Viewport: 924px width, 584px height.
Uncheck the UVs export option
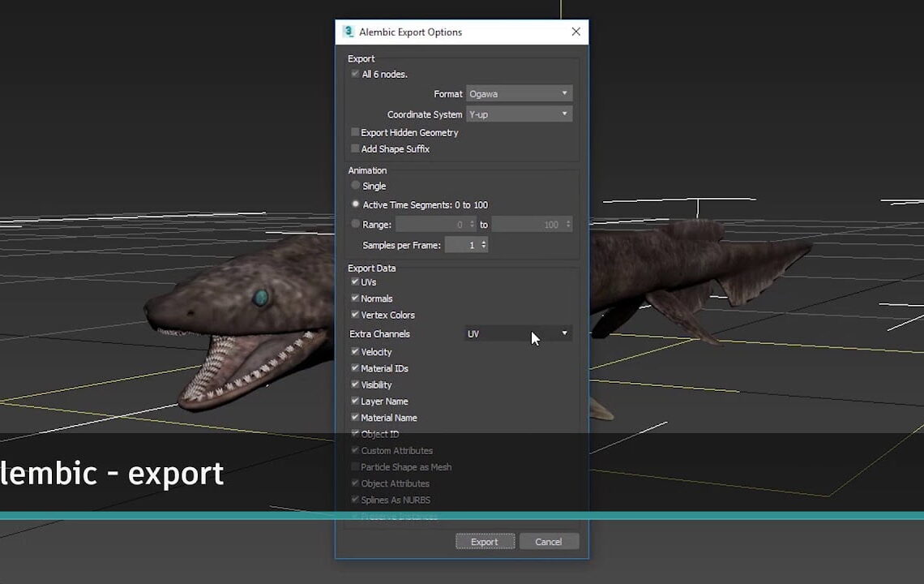click(355, 281)
